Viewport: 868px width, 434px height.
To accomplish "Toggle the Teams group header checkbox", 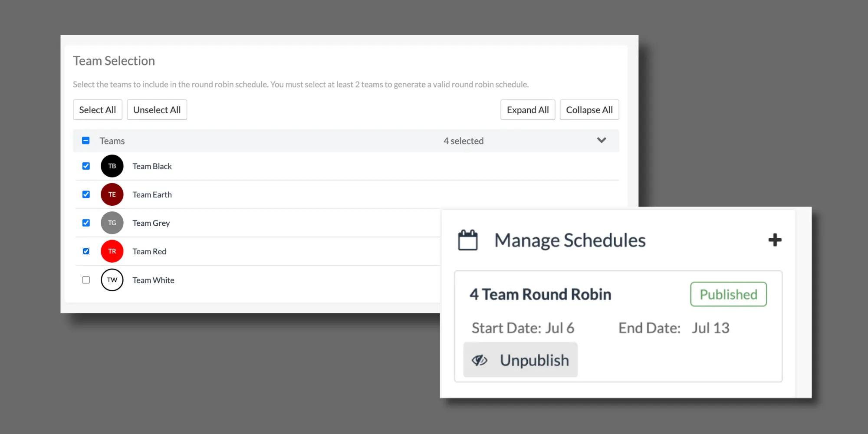I will coord(86,141).
